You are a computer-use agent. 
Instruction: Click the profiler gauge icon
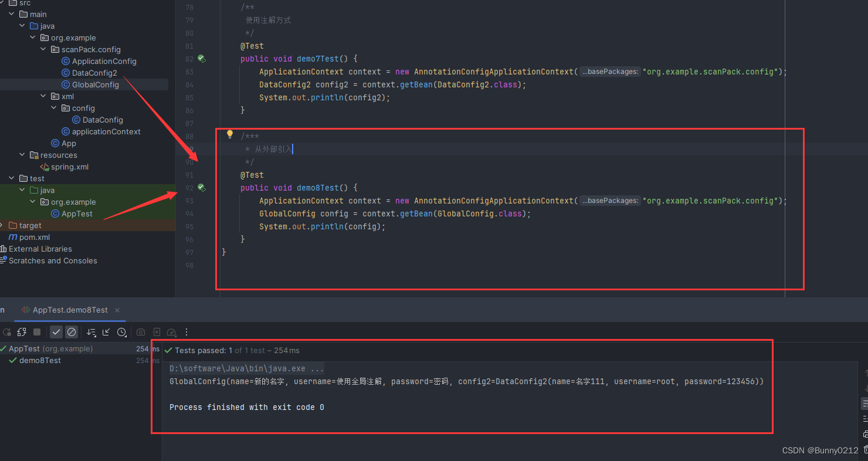171,332
